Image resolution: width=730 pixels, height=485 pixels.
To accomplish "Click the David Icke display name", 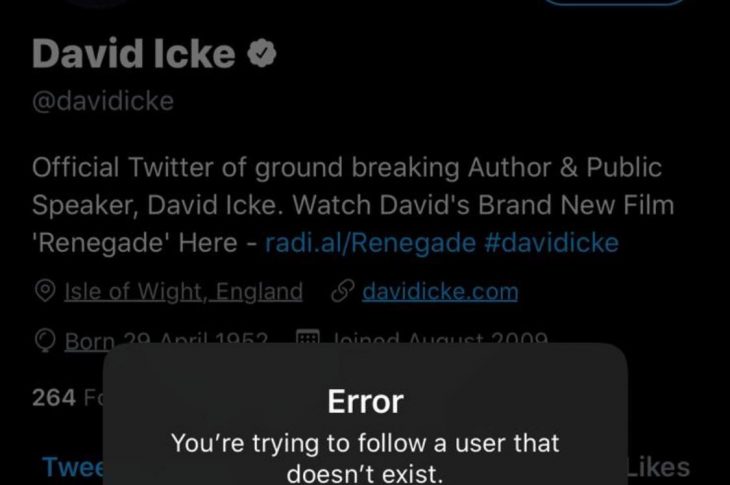I will pos(134,54).
